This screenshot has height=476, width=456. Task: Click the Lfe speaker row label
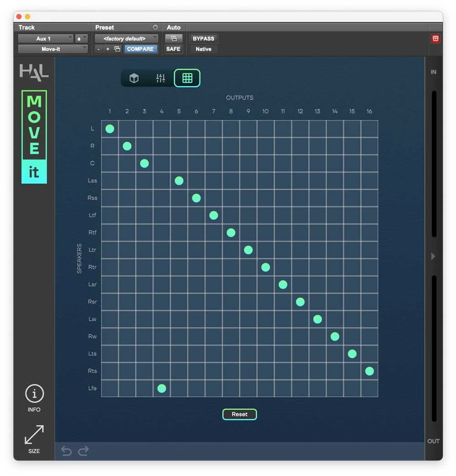click(x=92, y=388)
